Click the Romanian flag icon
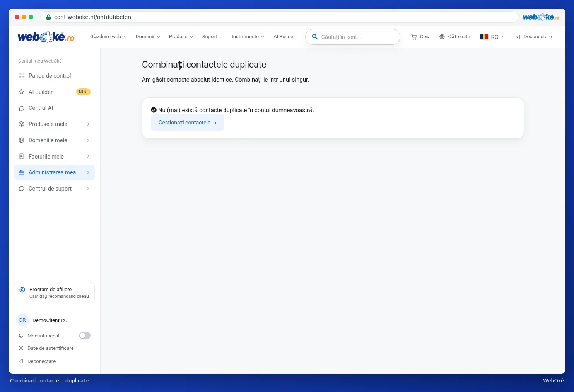574x392 pixels. coord(484,37)
